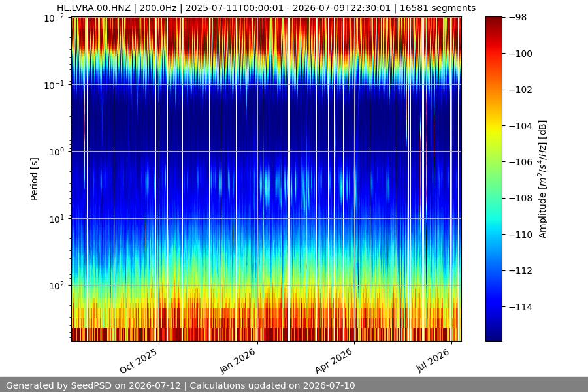Click the 'Period [s]' y-axis label
The image size is (588, 392).
coord(34,179)
